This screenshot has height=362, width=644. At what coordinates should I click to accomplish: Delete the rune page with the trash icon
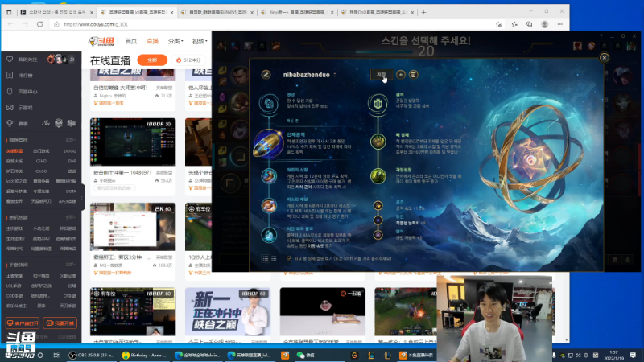[x=413, y=75]
